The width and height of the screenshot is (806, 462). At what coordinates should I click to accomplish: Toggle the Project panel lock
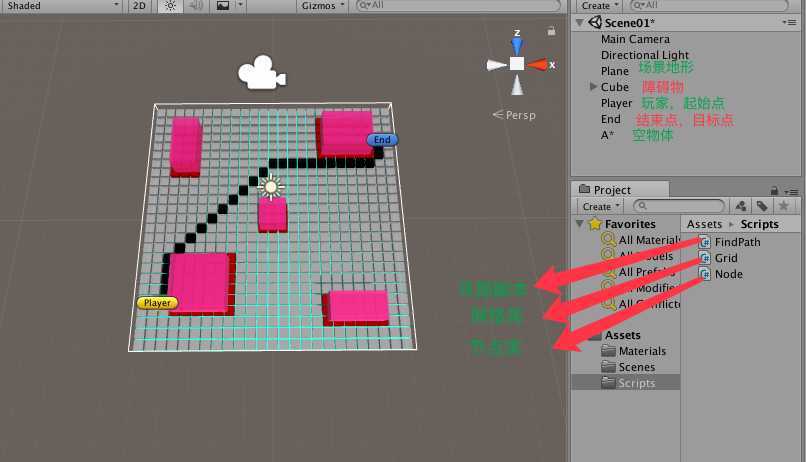tap(774, 191)
